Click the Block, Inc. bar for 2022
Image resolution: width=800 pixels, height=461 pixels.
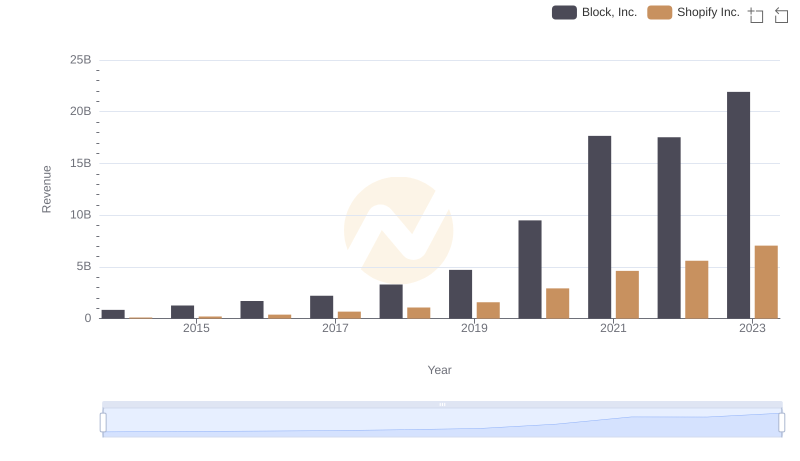click(x=669, y=228)
